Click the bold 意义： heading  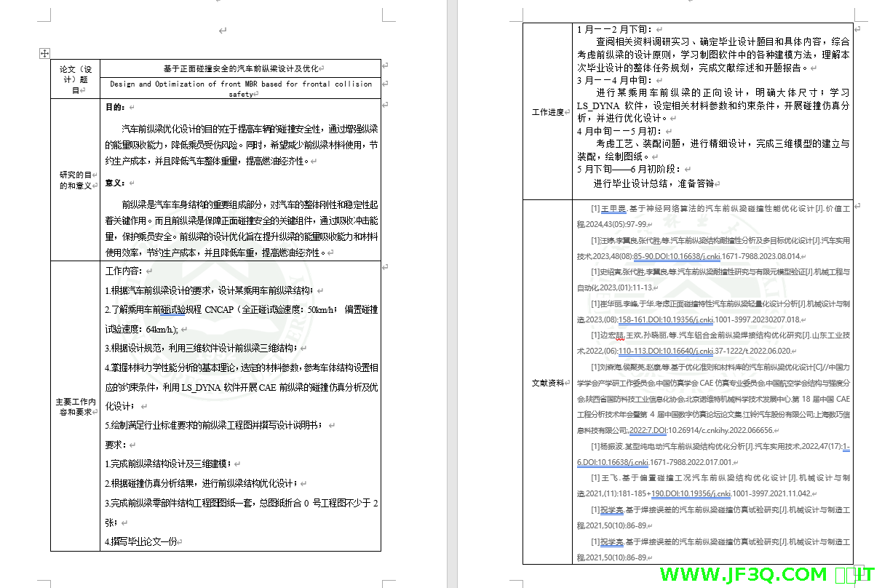click(x=115, y=182)
